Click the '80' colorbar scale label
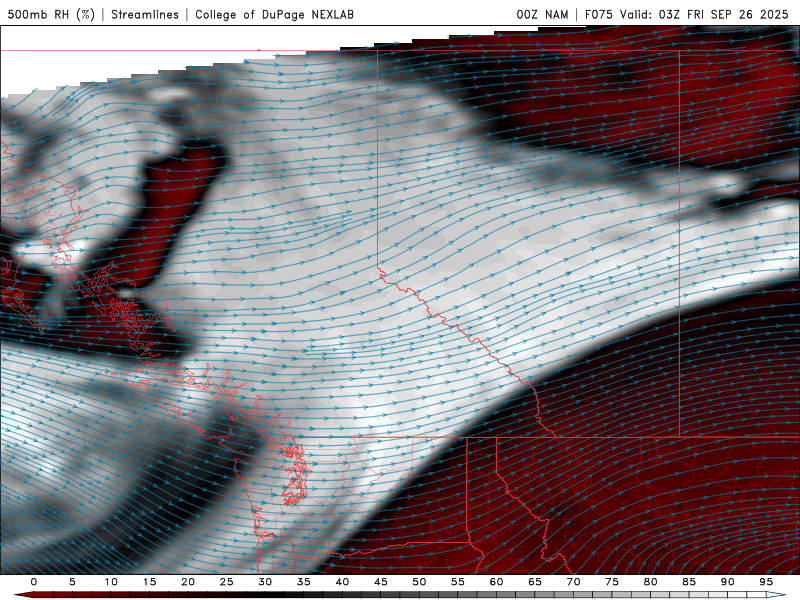Image resolution: width=800 pixels, height=600 pixels. click(651, 582)
